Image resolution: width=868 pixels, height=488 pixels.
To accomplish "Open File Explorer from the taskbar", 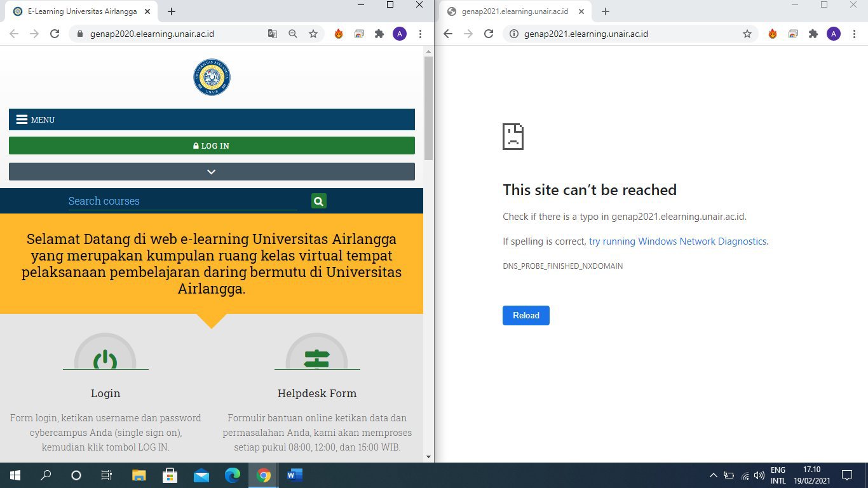I will [x=139, y=475].
